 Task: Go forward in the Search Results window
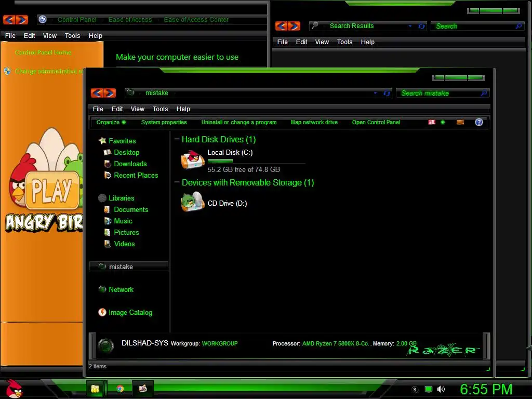coord(294,26)
